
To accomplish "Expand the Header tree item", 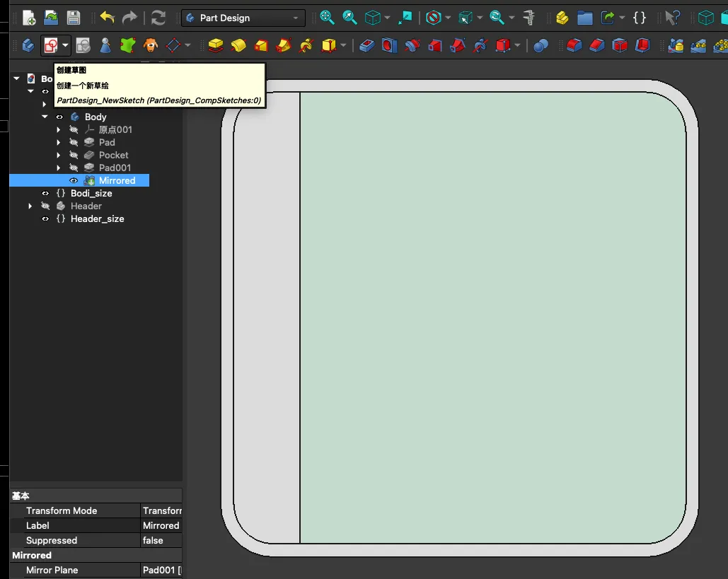I will pyautogui.click(x=30, y=206).
